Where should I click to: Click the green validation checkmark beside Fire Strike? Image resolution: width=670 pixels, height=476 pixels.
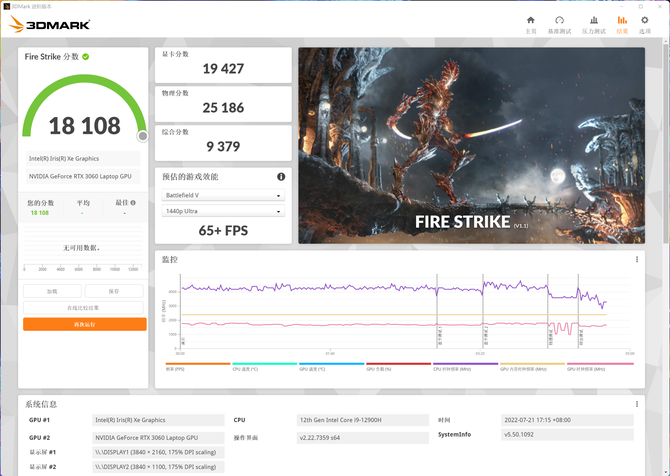click(x=86, y=57)
